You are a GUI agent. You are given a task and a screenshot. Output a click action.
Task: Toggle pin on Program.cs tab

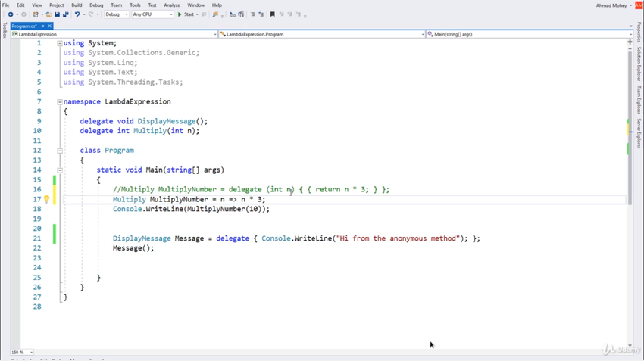click(x=42, y=26)
